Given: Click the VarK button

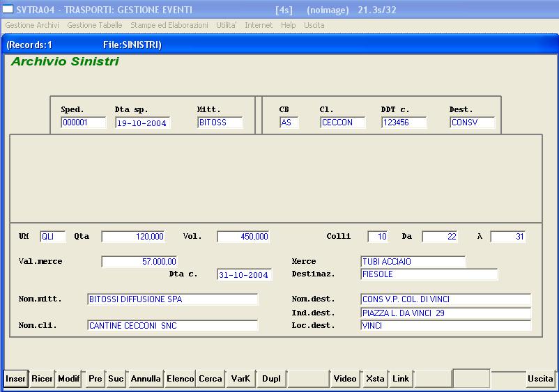Looking at the screenshot, I should tap(240, 379).
